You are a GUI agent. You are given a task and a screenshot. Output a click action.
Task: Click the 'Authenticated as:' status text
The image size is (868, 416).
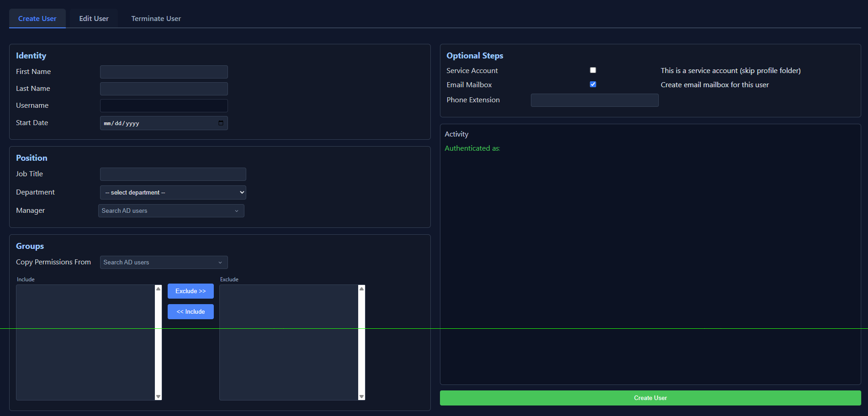(x=472, y=148)
